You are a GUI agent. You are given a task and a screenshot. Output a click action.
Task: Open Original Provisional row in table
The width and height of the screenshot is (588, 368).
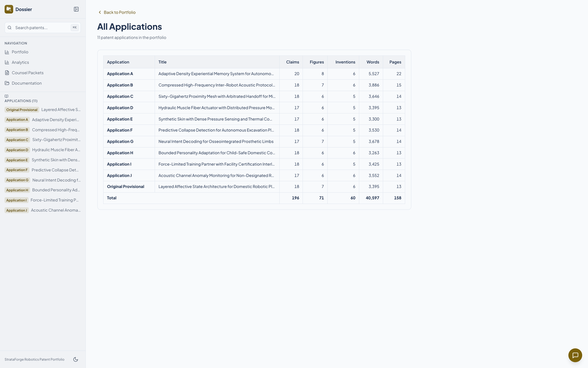[x=254, y=187]
